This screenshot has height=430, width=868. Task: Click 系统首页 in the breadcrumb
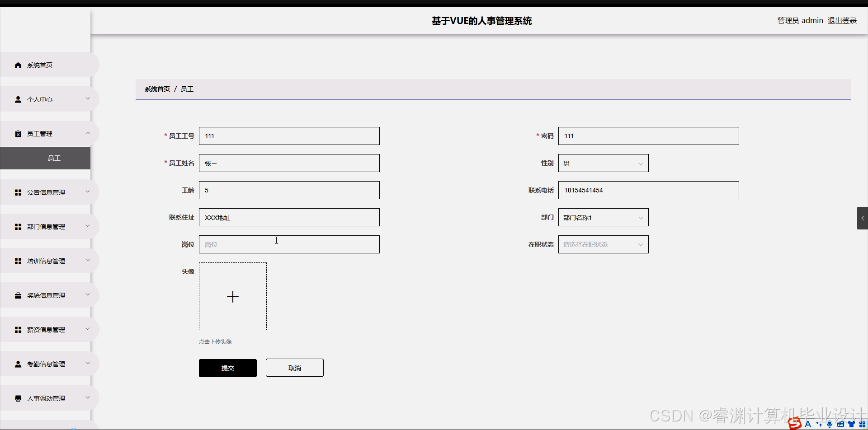point(157,89)
